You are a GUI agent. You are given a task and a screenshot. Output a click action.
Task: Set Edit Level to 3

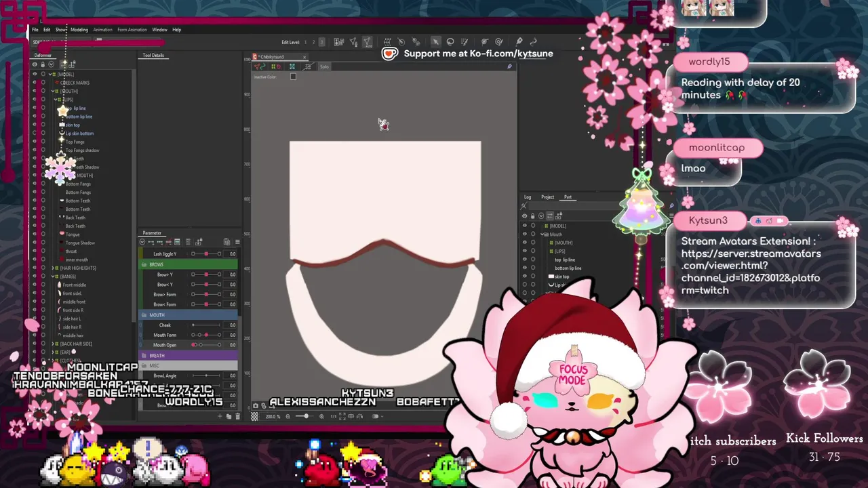[x=321, y=42]
